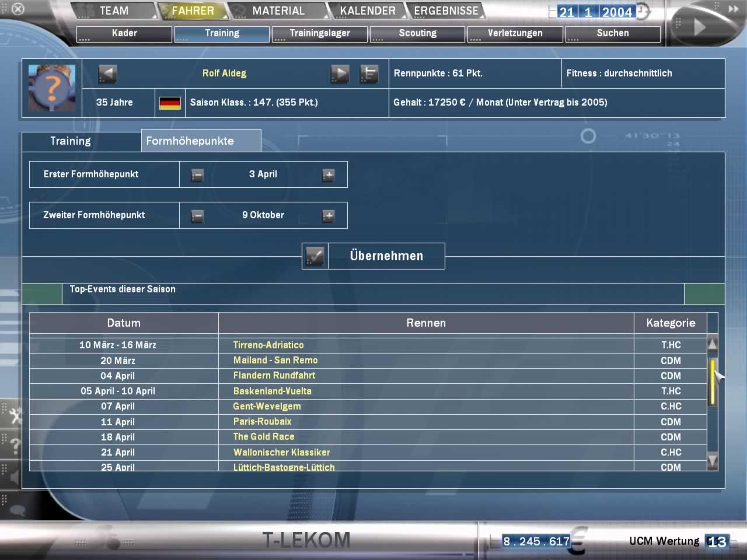Increase Zweiter Formhöhepunkt date with plus
The height and width of the screenshot is (560, 747).
pyautogui.click(x=329, y=216)
